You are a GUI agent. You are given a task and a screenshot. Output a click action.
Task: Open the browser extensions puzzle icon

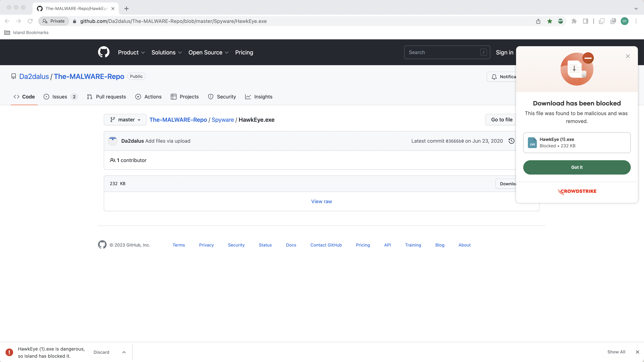point(574,21)
